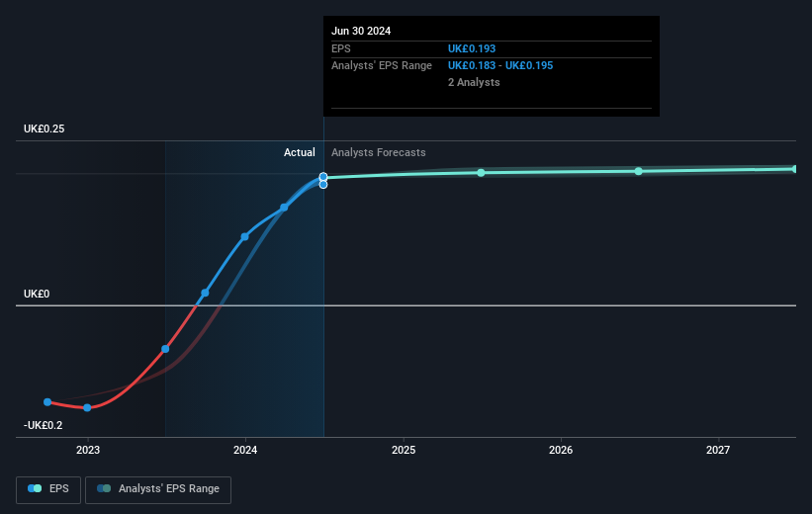Click the -UK£0.2 y-axis label
The height and width of the screenshot is (514, 812).
click(x=43, y=425)
